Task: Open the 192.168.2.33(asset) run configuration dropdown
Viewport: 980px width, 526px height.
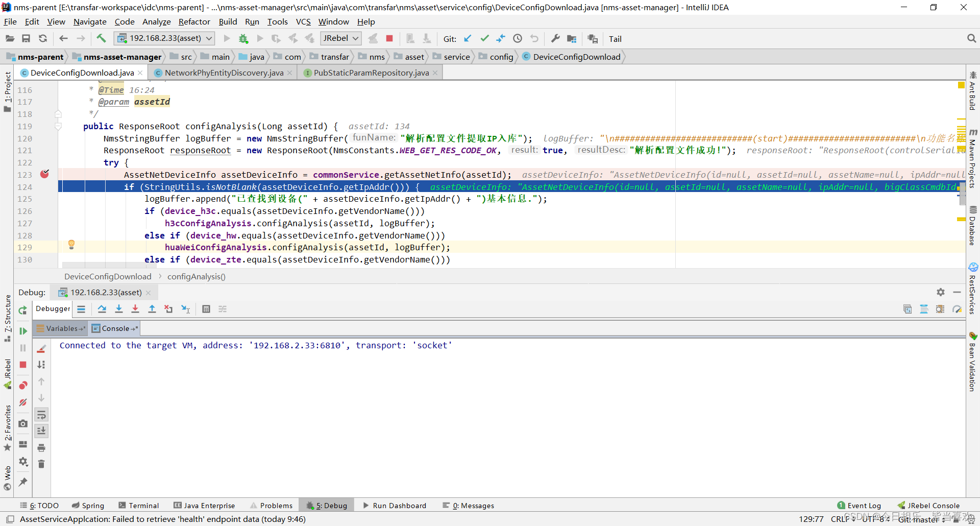Action: click(x=165, y=38)
